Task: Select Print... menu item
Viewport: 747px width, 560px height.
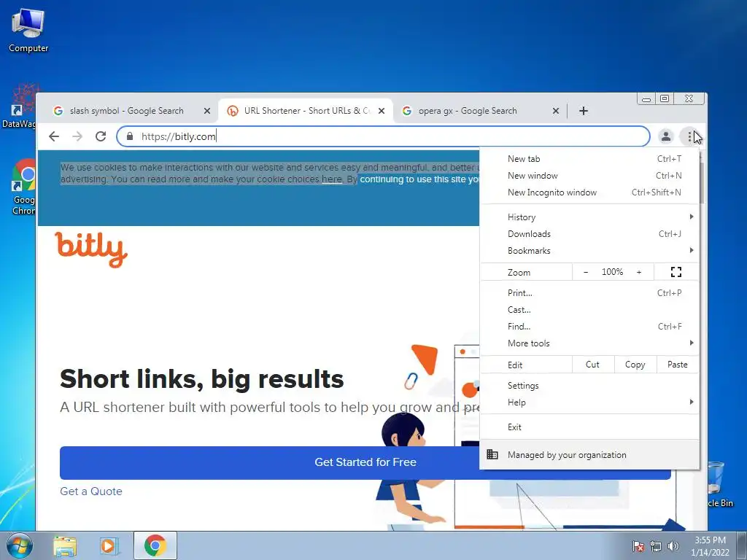Action: (589, 293)
